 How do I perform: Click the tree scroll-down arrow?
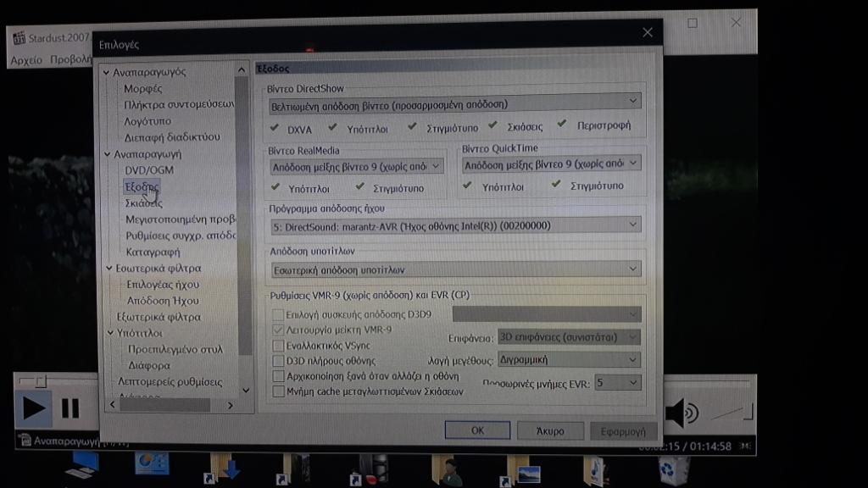coord(246,390)
